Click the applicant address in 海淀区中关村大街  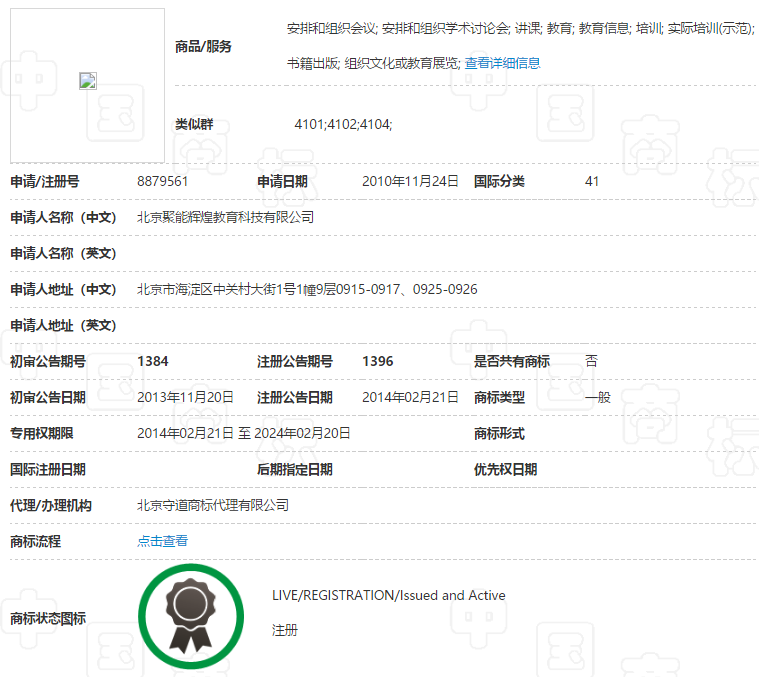(x=307, y=289)
